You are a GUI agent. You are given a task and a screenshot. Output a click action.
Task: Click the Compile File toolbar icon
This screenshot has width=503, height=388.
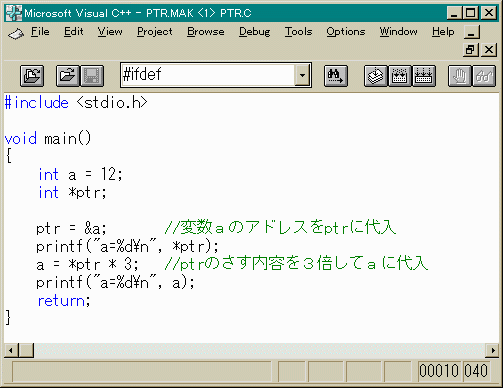tap(376, 76)
